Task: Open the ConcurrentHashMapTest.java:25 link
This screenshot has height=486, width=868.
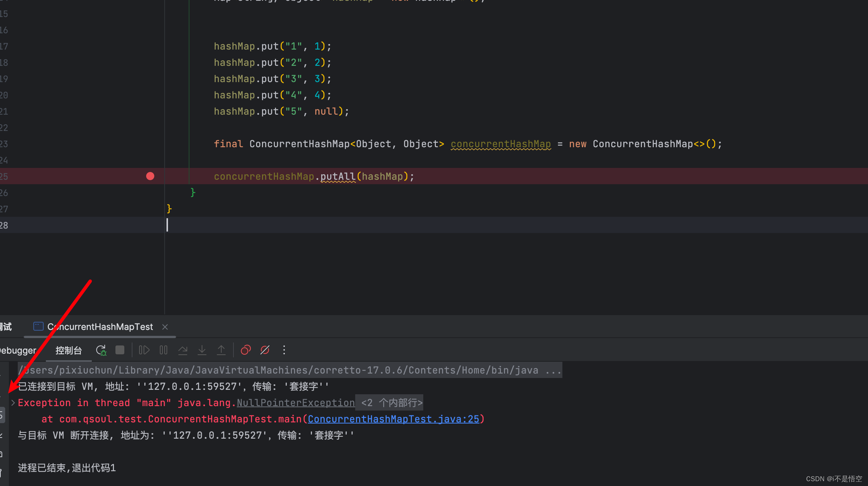Action: click(393, 419)
